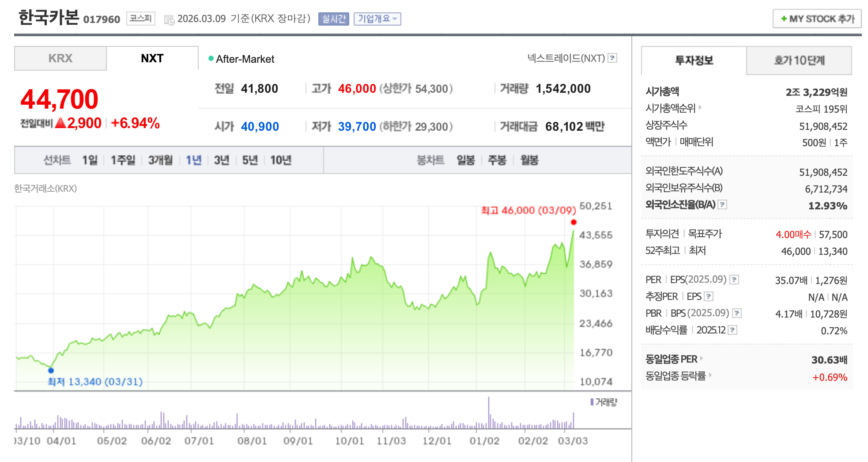
Task: Click the arrow icon next to 시가총액순위
Action: 700,107
